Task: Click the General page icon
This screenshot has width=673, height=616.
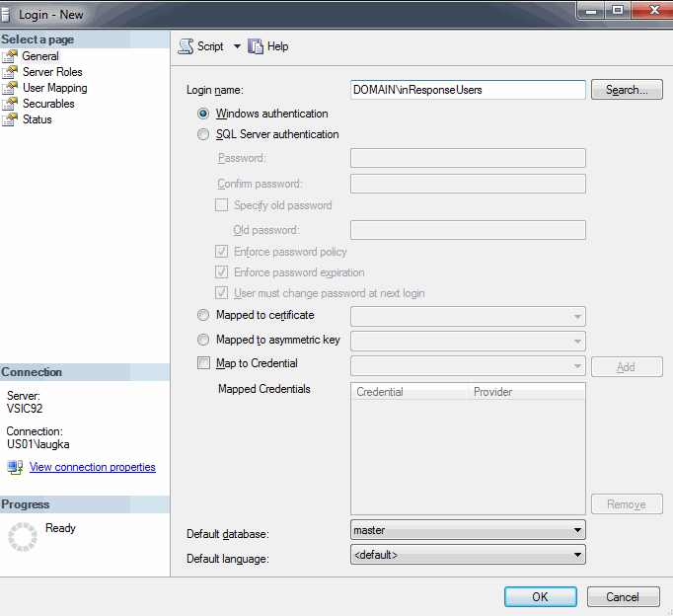Action: click(x=10, y=56)
